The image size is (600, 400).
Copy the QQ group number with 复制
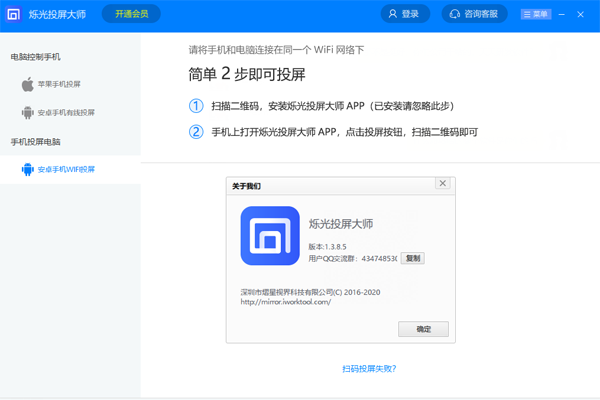pyautogui.click(x=413, y=258)
